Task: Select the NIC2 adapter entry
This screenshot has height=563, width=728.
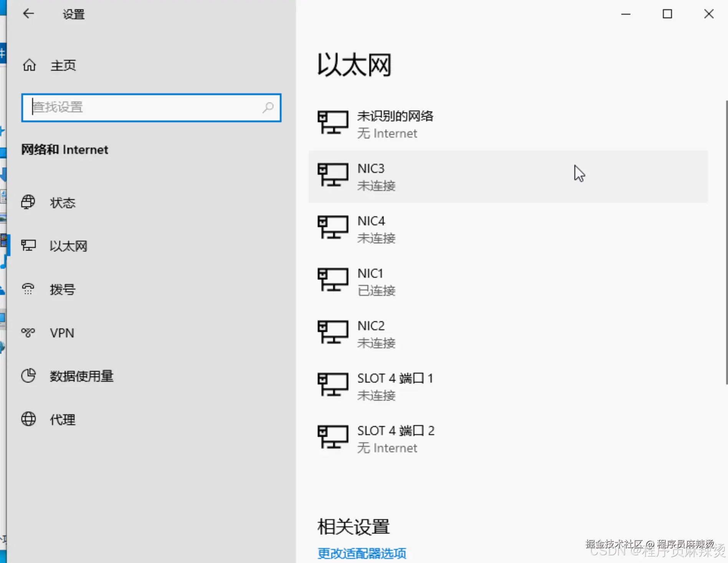Action: point(376,333)
